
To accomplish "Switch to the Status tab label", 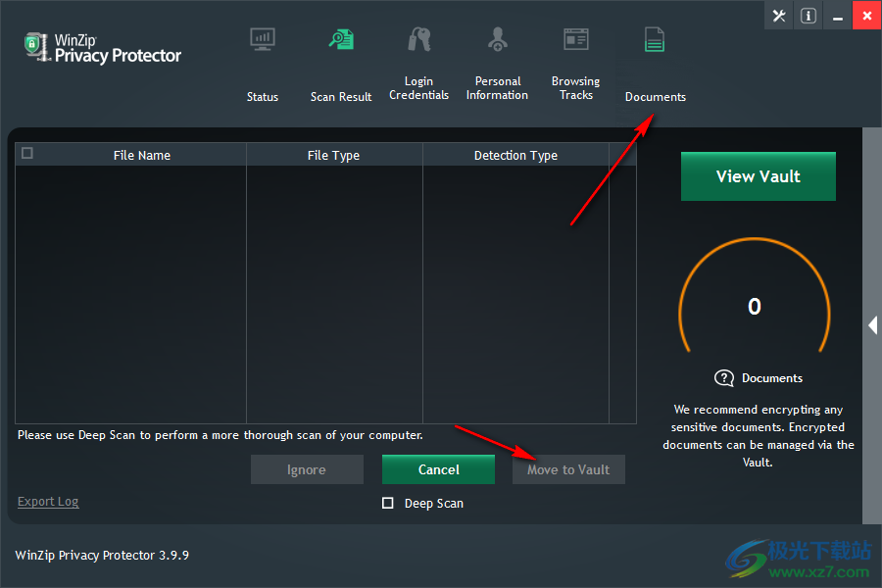I will (x=263, y=97).
